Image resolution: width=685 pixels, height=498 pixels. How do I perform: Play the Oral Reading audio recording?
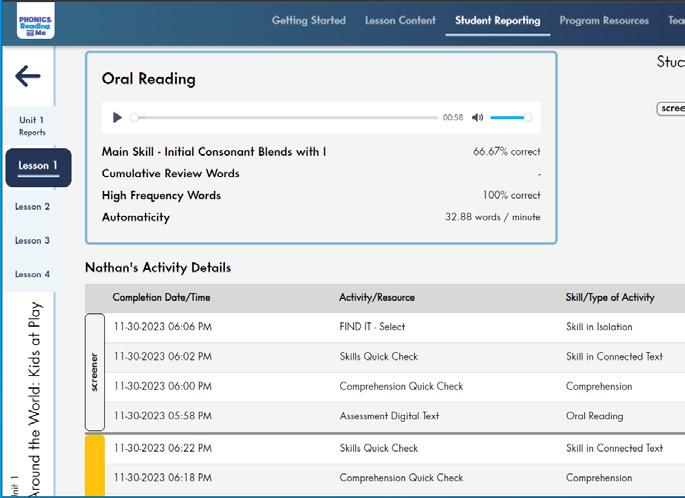(x=117, y=118)
